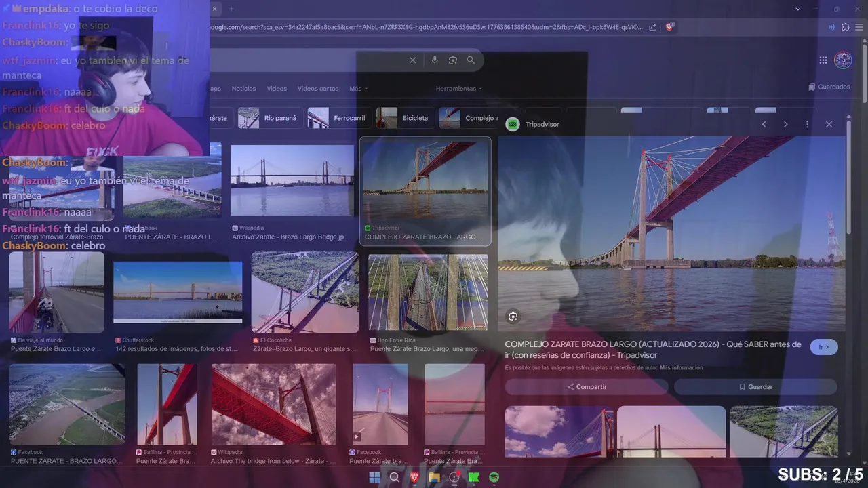Viewport: 868px width, 488px height.
Task: Open OBS icon in the taskbar
Action: [454, 477]
